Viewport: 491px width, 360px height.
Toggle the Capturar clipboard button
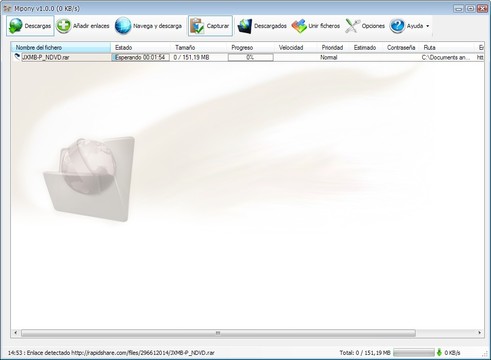pyautogui.click(x=210, y=26)
